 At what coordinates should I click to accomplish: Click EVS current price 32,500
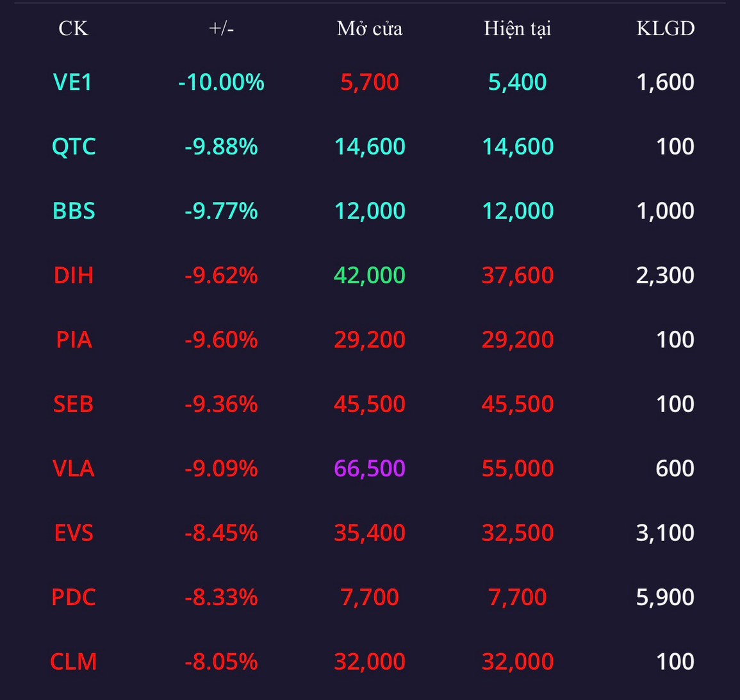pyautogui.click(x=517, y=533)
